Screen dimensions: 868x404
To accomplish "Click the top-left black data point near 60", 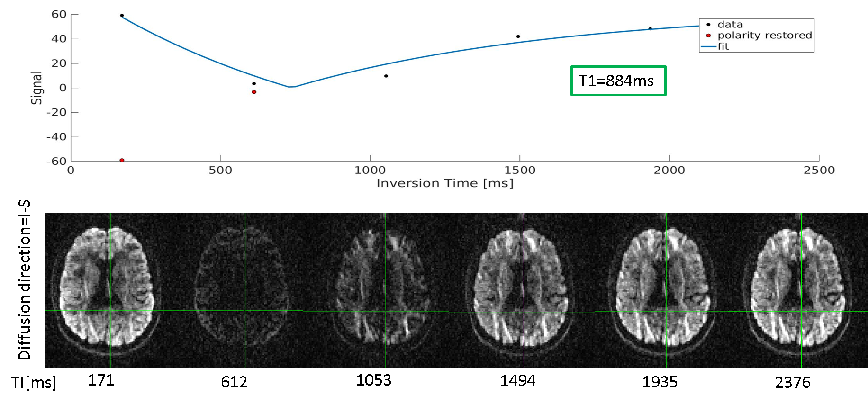I will coord(122,16).
